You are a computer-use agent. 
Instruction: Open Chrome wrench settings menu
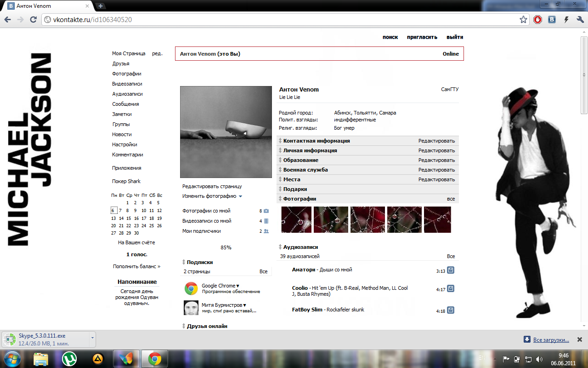pyautogui.click(x=580, y=20)
